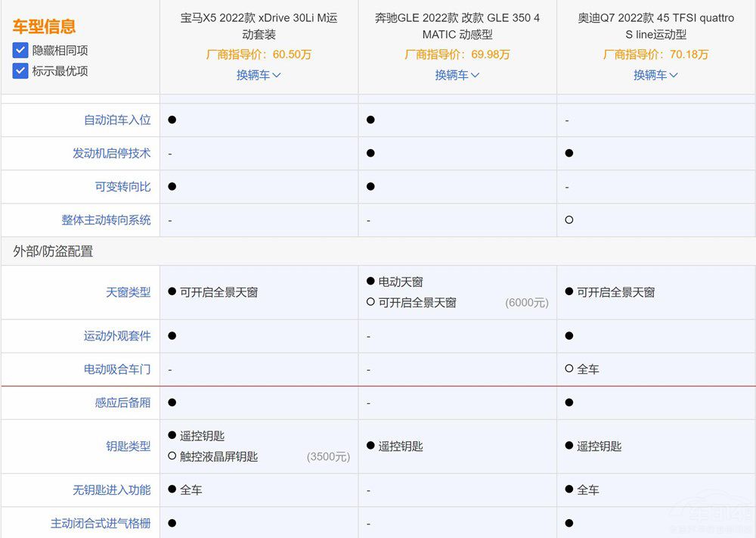
Task: Enable the 隐藏相同项 checkbox
Action: tap(20, 51)
